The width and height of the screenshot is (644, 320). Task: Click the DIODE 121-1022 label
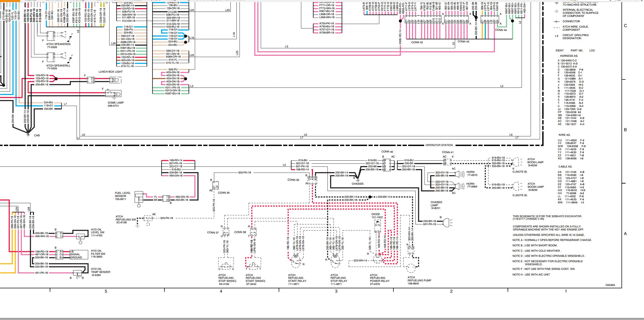point(377,216)
